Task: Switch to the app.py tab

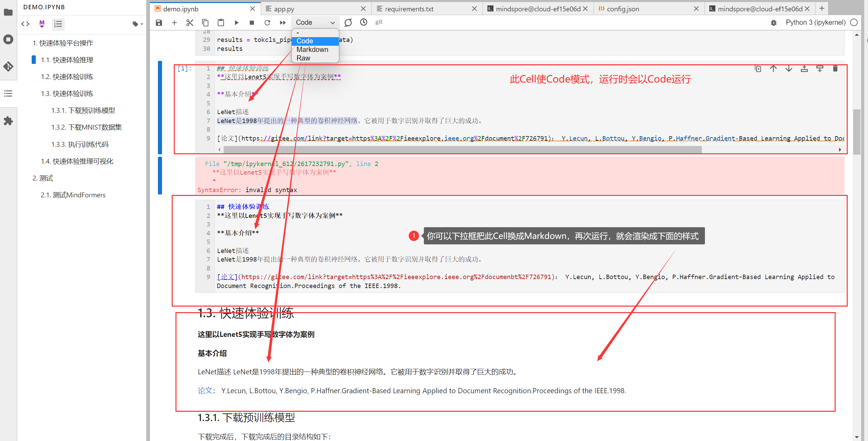Action: point(284,9)
